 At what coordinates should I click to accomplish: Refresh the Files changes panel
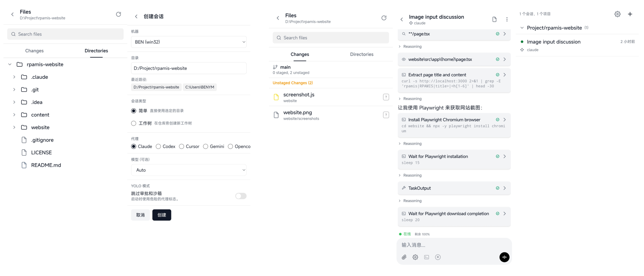384,18
